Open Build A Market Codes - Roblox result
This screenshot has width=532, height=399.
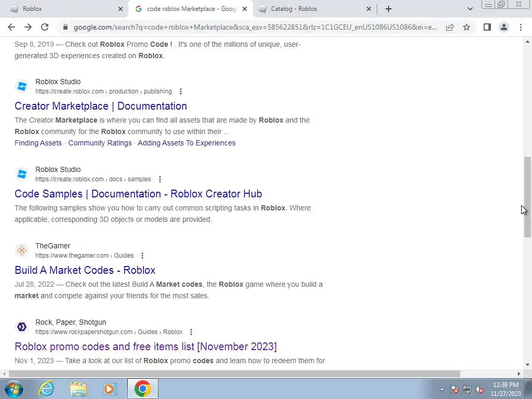click(85, 270)
